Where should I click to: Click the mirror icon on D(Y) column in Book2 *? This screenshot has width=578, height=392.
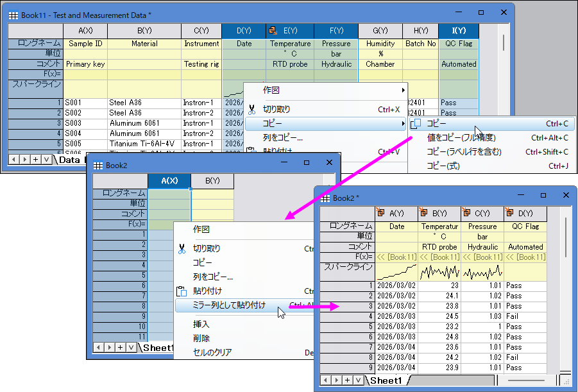(509, 213)
